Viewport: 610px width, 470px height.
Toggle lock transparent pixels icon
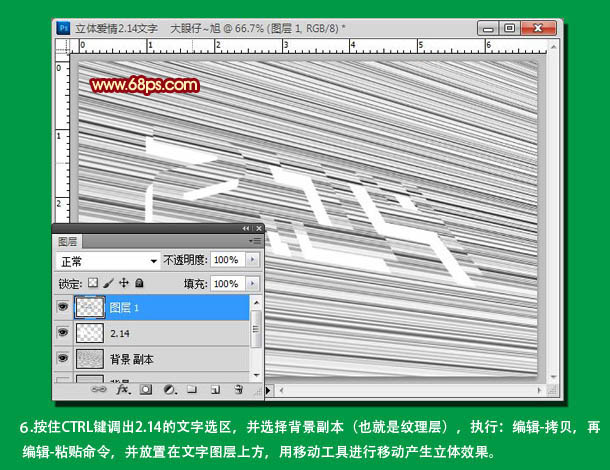[x=93, y=283]
